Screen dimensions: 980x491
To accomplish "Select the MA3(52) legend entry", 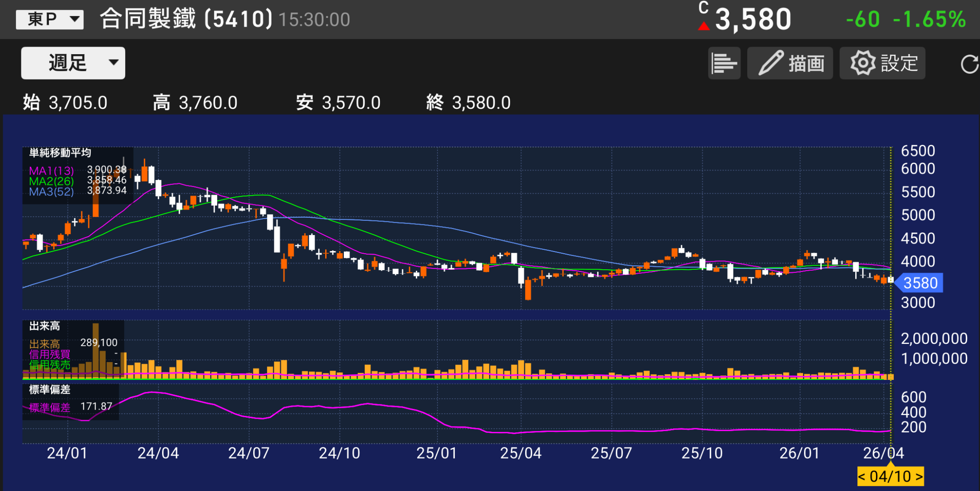I will pyautogui.click(x=51, y=192).
